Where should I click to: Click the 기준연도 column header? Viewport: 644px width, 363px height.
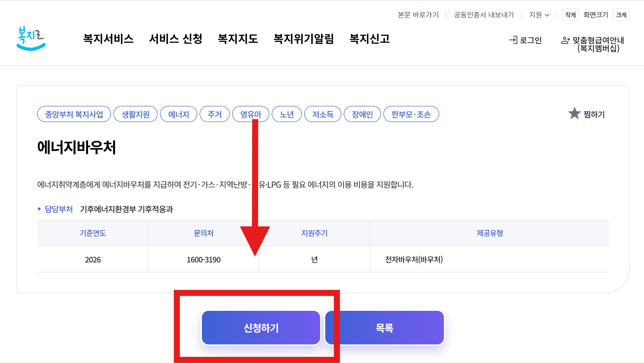(x=93, y=233)
